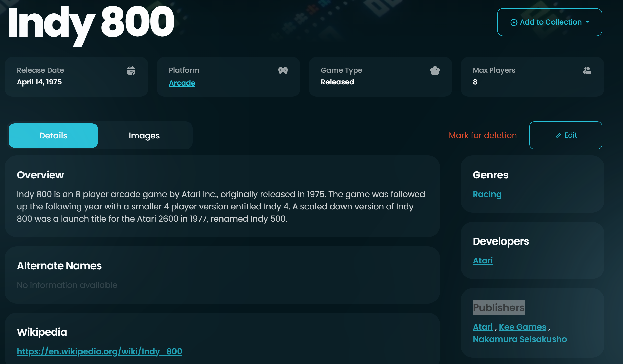
Task: Click the Max Players people icon
Action: (x=587, y=70)
